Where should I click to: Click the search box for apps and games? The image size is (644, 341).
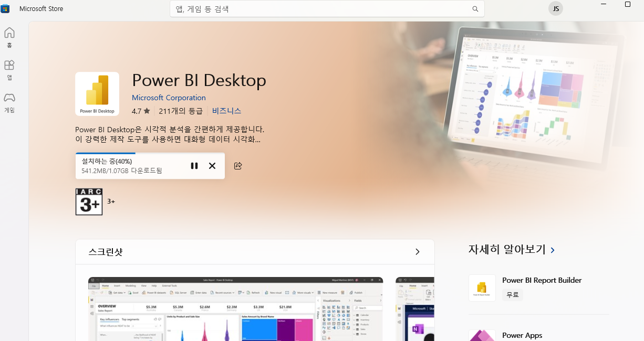point(327,9)
